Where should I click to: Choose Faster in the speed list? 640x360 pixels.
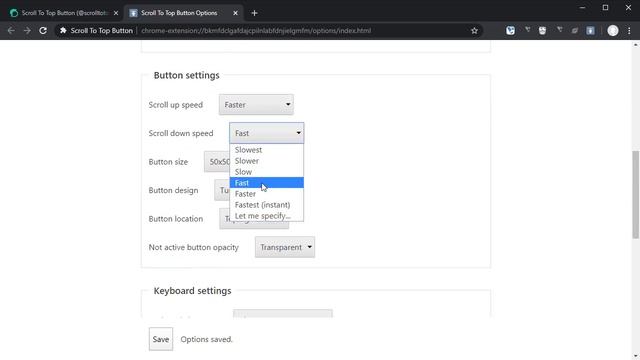267,194
